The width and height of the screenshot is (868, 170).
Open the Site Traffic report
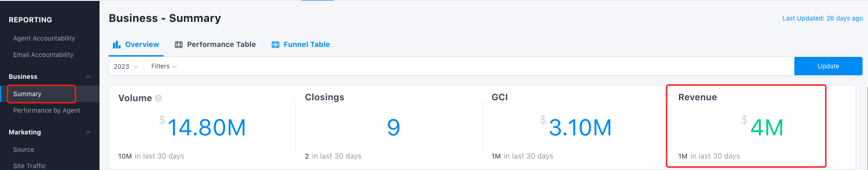(30, 166)
